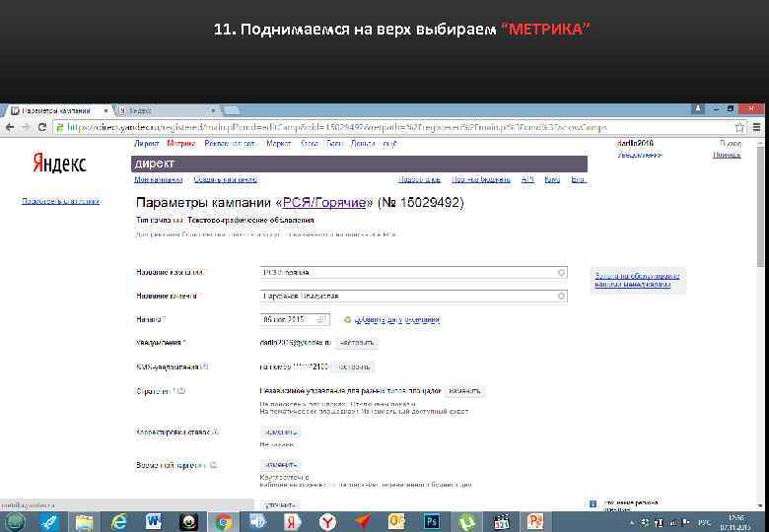The height and width of the screenshot is (532, 769).
Task: Open Microsoft Word from the taskbar
Action: [153, 522]
